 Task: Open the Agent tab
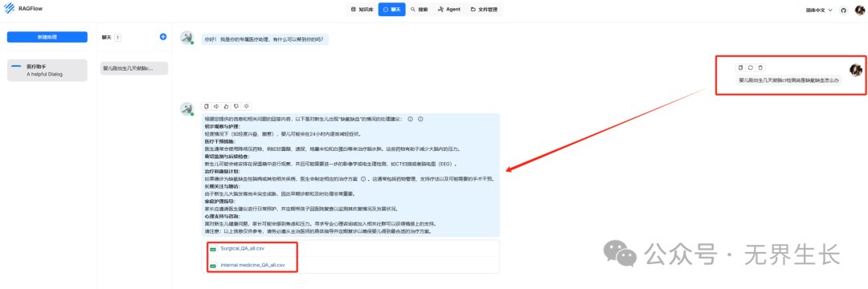point(448,10)
